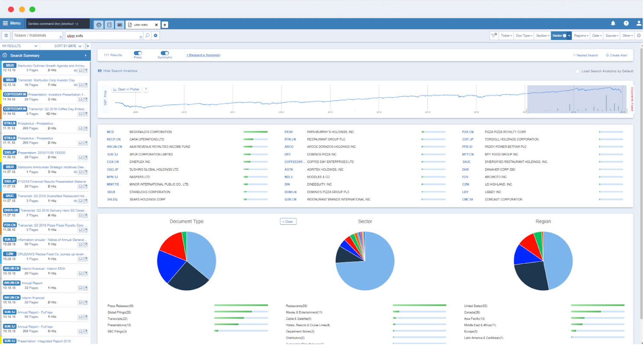Click the shaded date range on price timeline
Image resolution: width=644 pixels, height=345 pixels.
(576, 99)
